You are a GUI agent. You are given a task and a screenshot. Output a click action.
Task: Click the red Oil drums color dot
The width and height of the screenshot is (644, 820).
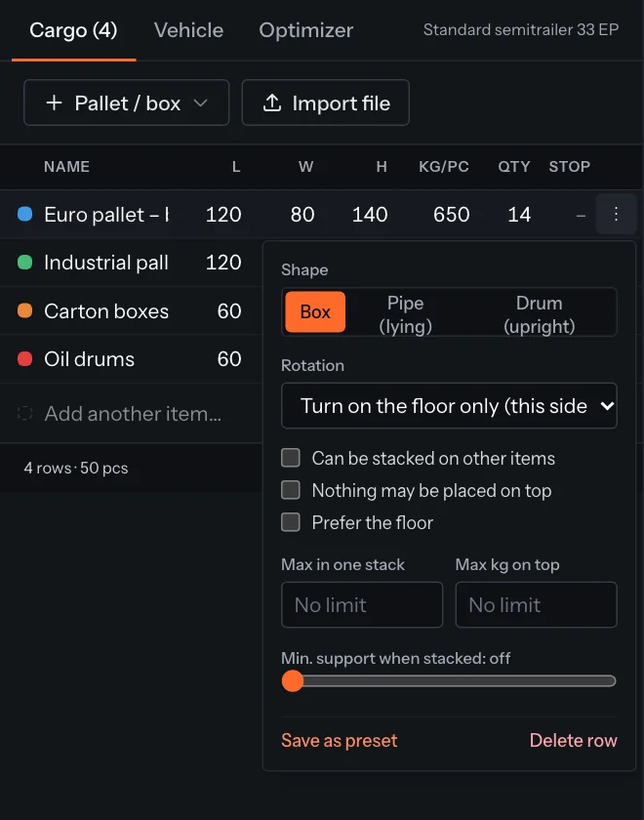tap(25, 359)
